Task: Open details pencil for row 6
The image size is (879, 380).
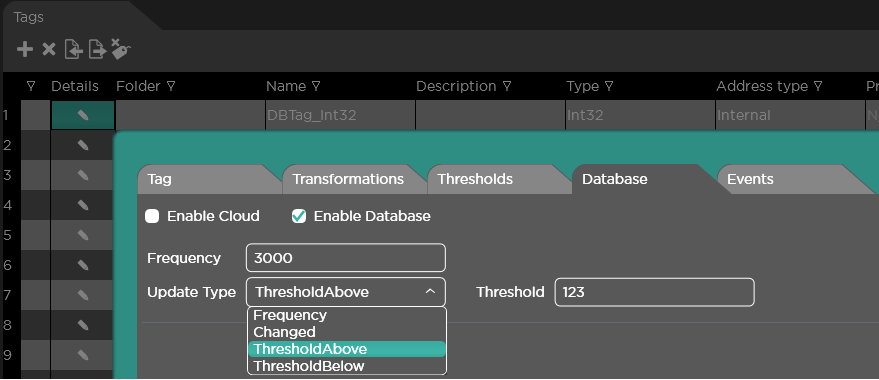Action: (x=83, y=265)
